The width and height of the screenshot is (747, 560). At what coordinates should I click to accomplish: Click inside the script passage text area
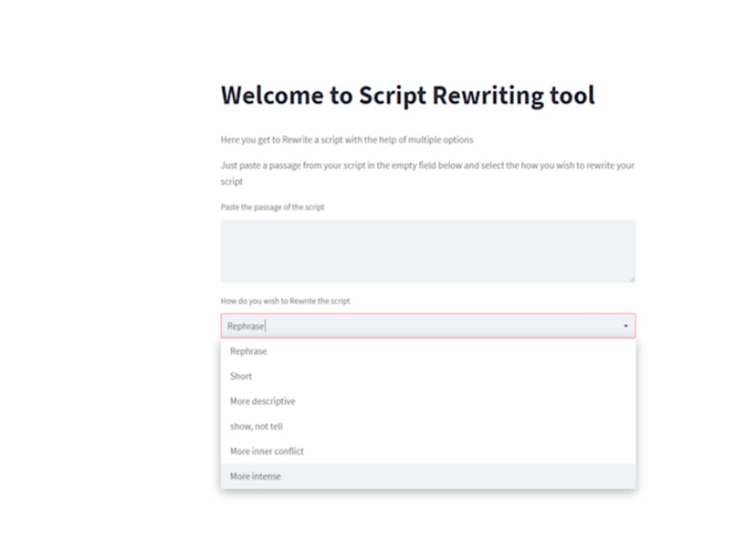coord(427,251)
